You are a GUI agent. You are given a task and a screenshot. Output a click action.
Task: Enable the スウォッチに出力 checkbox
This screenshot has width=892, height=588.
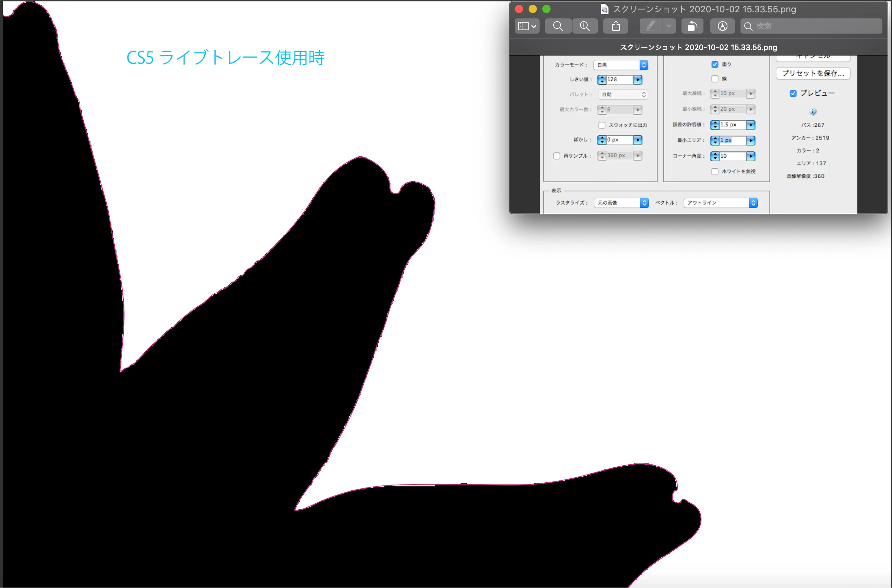point(602,125)
